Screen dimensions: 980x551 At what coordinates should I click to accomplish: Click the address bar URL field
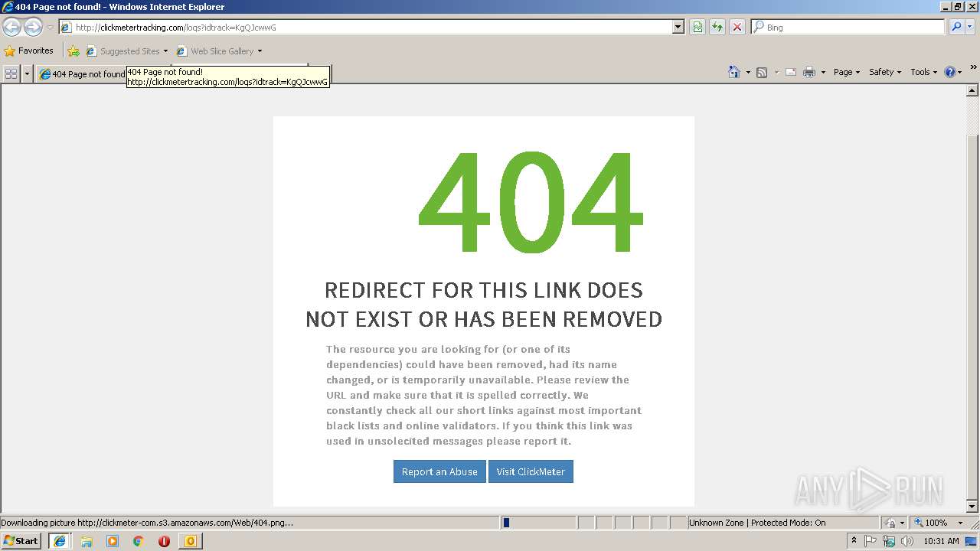366,27
